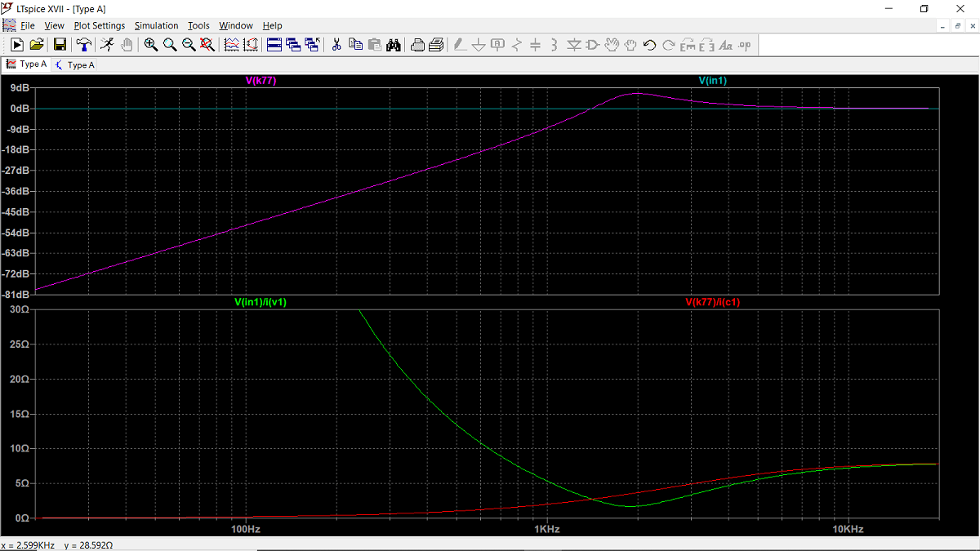Click the Copy icon

click(x=355, y=45)
